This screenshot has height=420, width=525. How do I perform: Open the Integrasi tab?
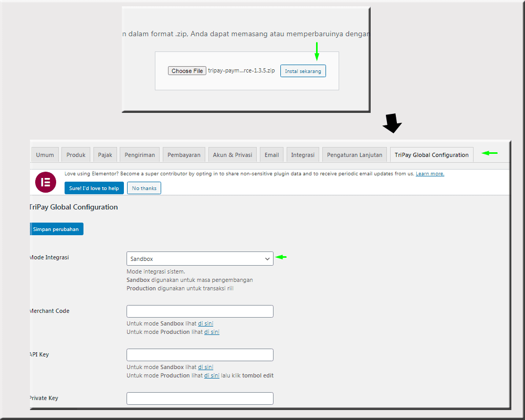(x=302, y=155)
